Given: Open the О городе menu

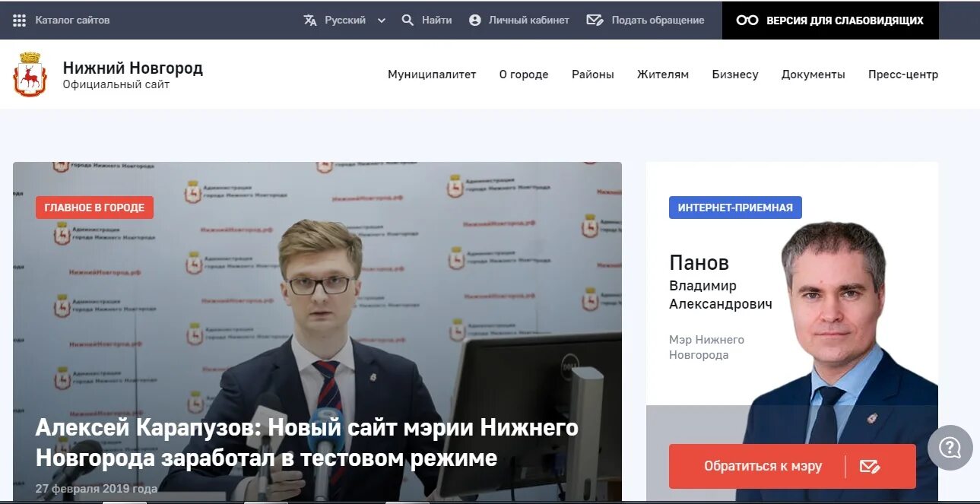Looking at the screenshot, I should tap(524, 74).
